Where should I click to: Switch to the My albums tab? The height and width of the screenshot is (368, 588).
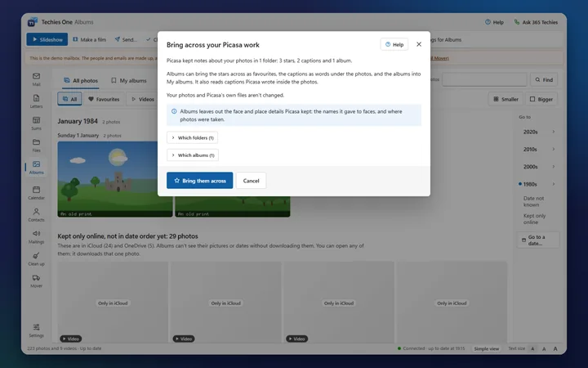pos(129,80)
